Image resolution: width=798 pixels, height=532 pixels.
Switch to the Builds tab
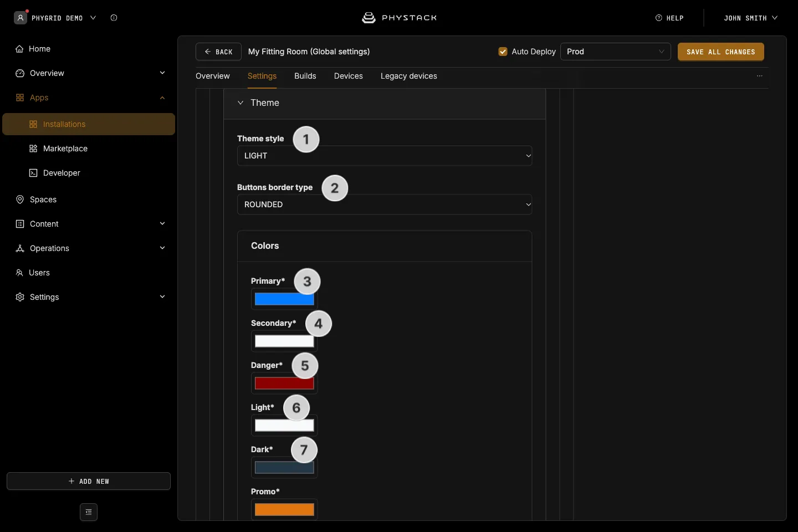pyautogui.click(x=305, y=76)
